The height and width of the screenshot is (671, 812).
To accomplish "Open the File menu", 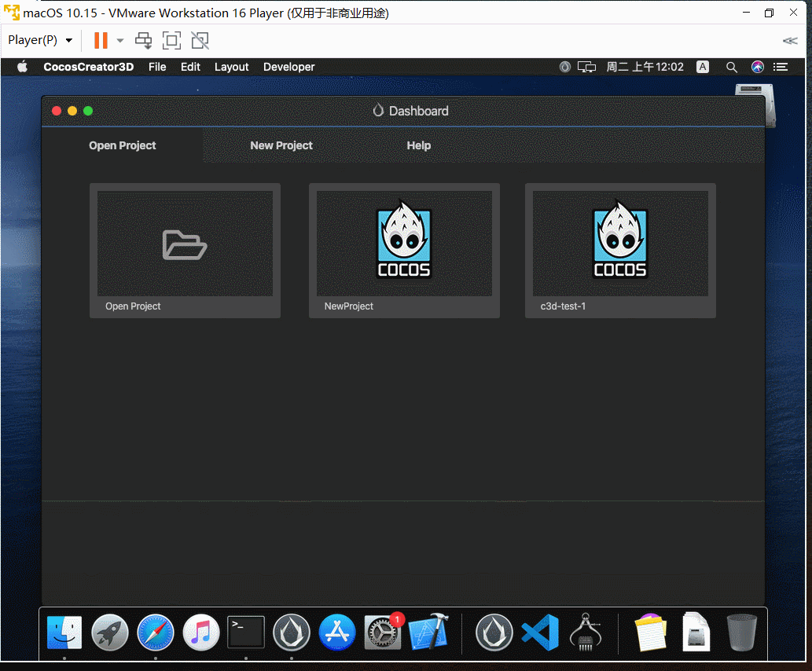I will tap(157, 67).
